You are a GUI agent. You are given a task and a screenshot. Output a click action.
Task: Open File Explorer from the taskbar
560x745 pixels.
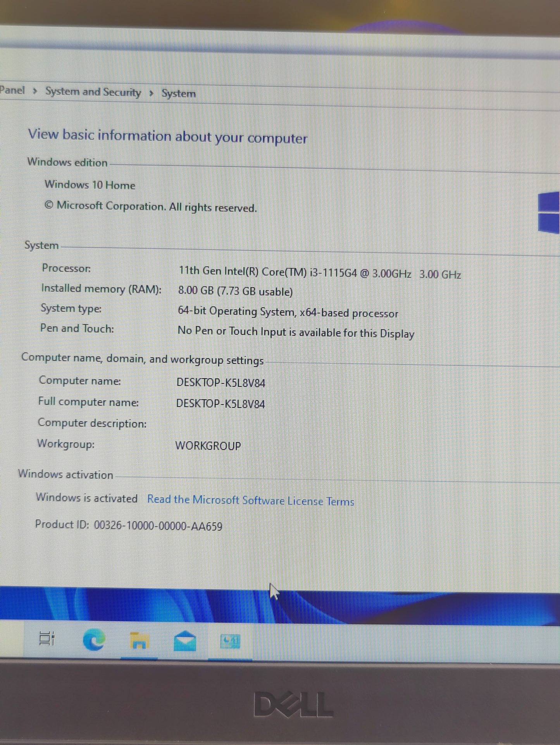pyautogui.click(x=139, y=640)
